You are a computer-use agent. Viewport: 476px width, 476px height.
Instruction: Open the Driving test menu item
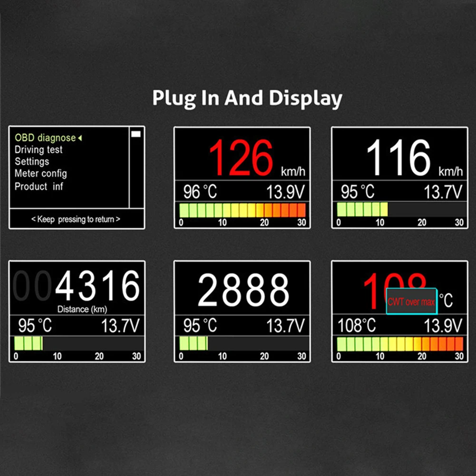pyautogui.click(x=38, y=150)
